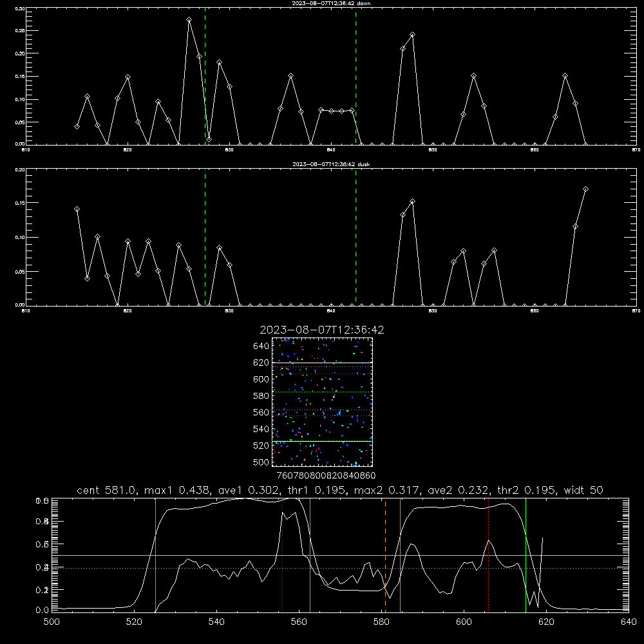The image size is (644, 644).
Task: Click the '540' label on scatter image y-axis
Action: click(x=261, y=429)
